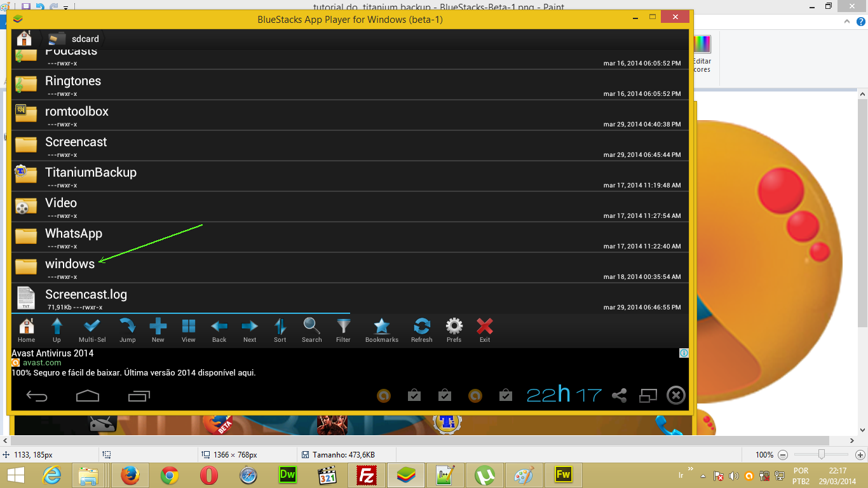Viewport: 868px width, 488px height.
Task: Open the windows folder
Action: [x=350, y=268]
